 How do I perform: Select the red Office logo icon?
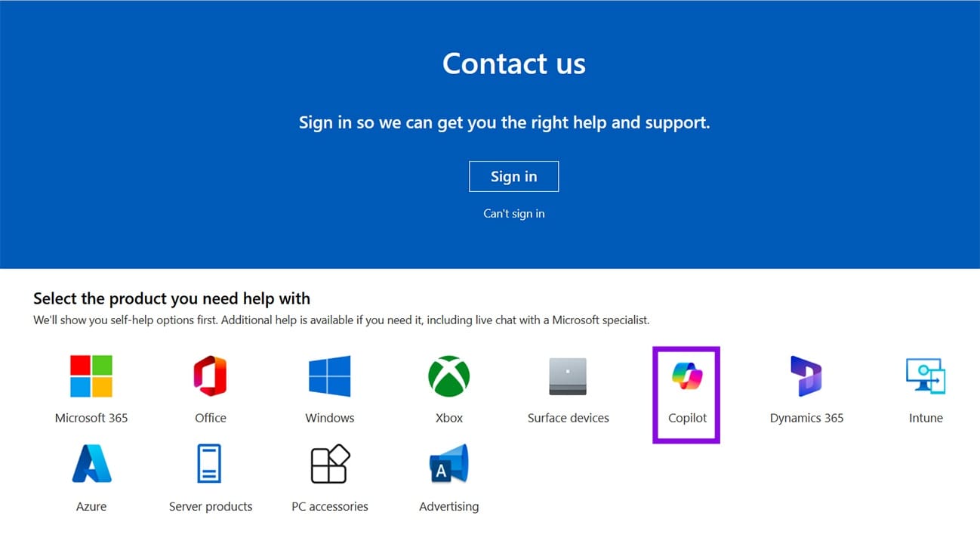210,376
